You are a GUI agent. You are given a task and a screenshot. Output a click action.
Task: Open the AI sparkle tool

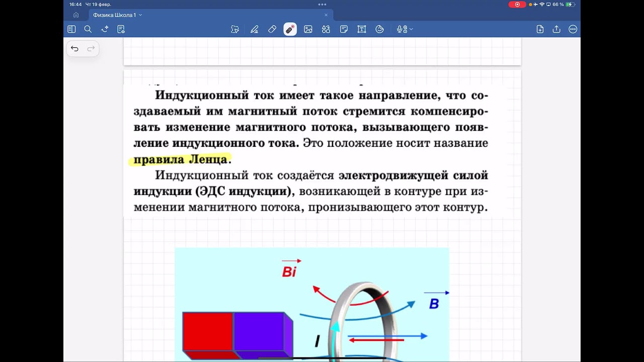coord(105,29)
